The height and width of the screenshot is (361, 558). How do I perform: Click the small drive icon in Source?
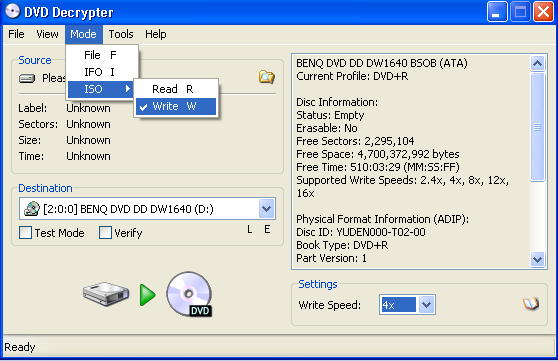click(x=27, y=78)
